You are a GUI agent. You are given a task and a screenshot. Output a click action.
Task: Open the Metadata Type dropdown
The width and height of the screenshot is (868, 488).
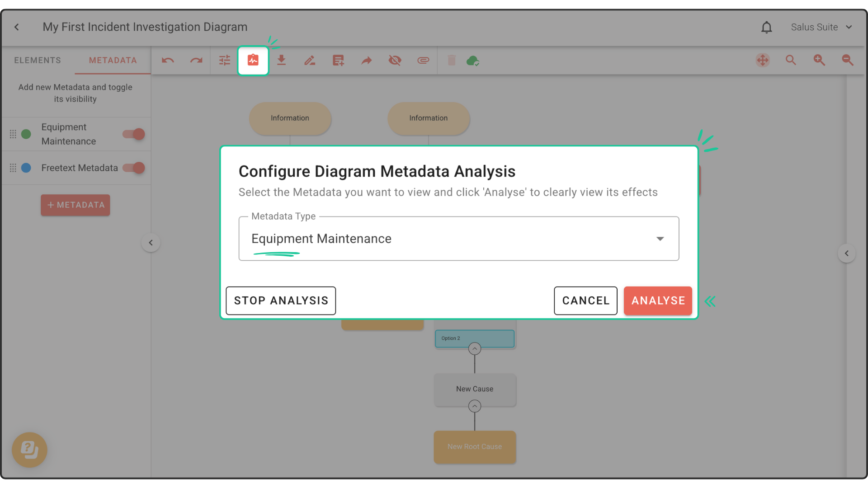458,239
